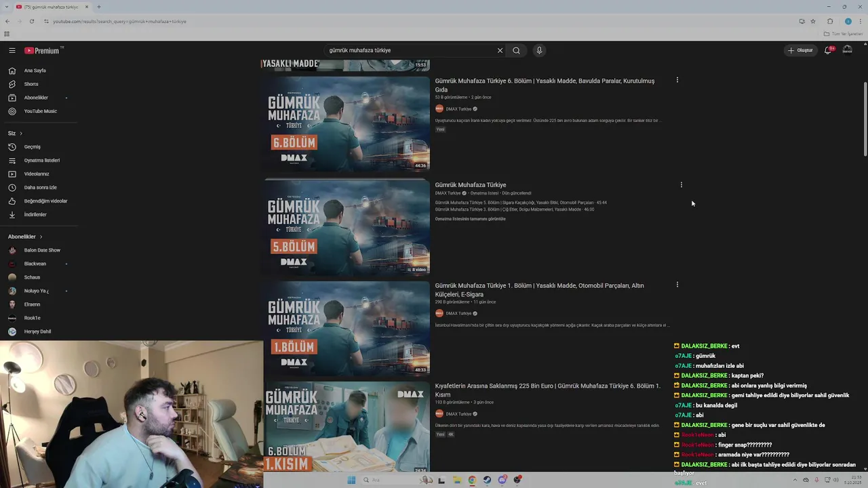
Task: Expand the Abonelikler subscriptions section header
Action: tap(25, 237)
